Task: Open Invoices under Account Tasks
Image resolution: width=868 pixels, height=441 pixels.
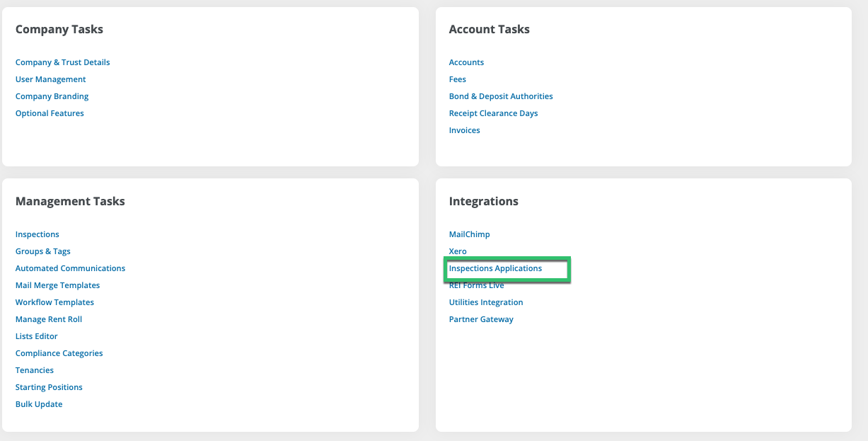Action: (x=464, y=130)
